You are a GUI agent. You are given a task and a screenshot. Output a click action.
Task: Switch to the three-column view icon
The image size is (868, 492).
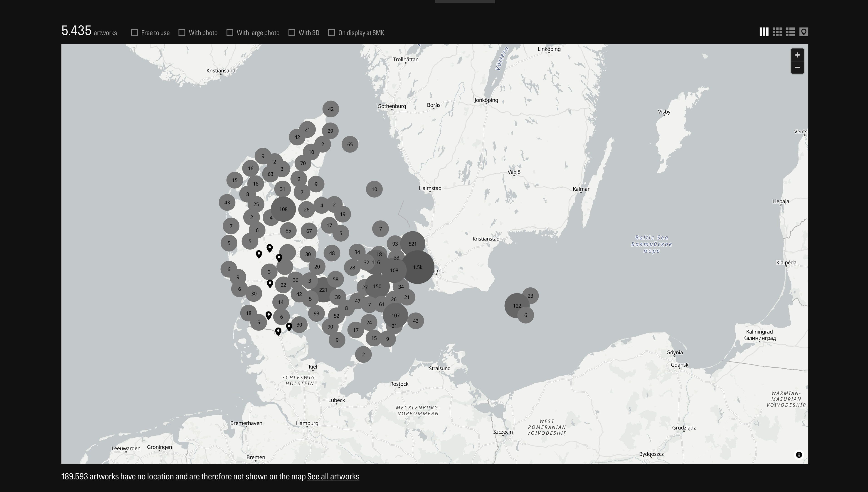[x=764, y=32]
